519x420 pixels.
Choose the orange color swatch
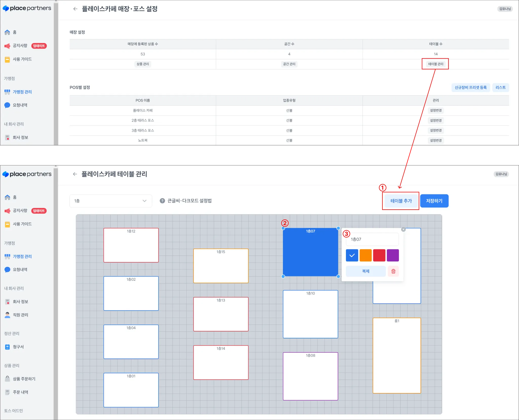pos(365,255)
